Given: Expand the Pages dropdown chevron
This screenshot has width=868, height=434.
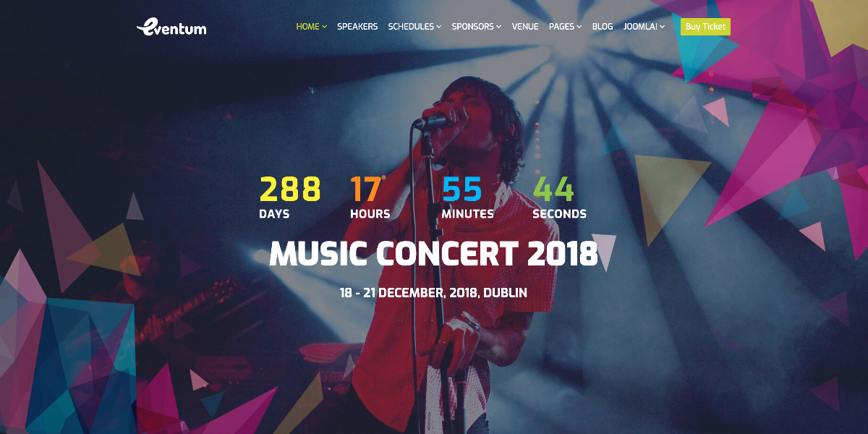Looking at the screenshot, I should 579,27.
